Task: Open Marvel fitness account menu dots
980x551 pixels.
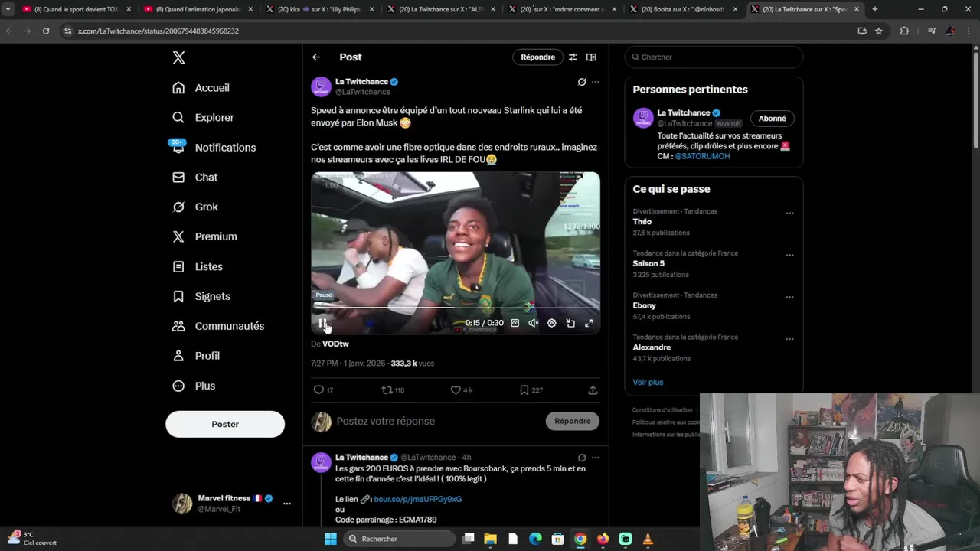Action: (x=287, y=504)
